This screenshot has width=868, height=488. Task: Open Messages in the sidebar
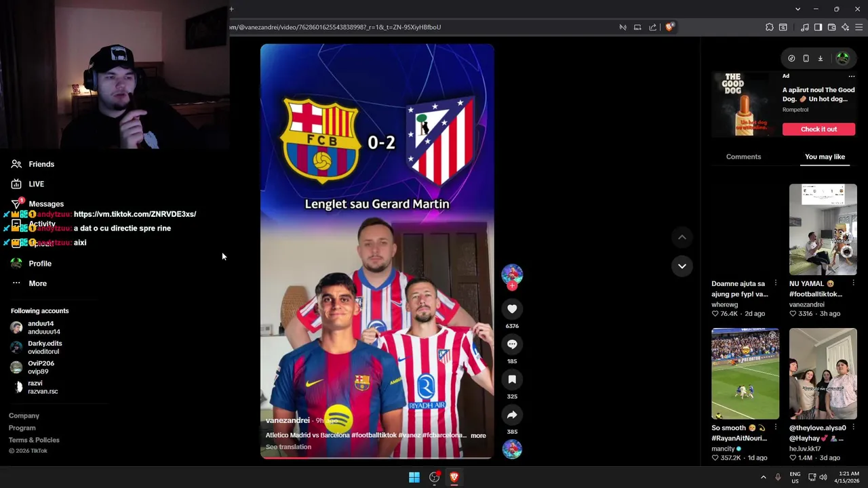pos(37,204)
